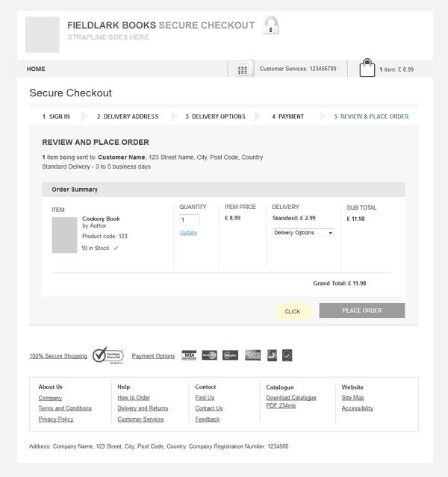Screen dimensions: 448x477
Task: Click the Visa card icon
Action: (189, 355)
